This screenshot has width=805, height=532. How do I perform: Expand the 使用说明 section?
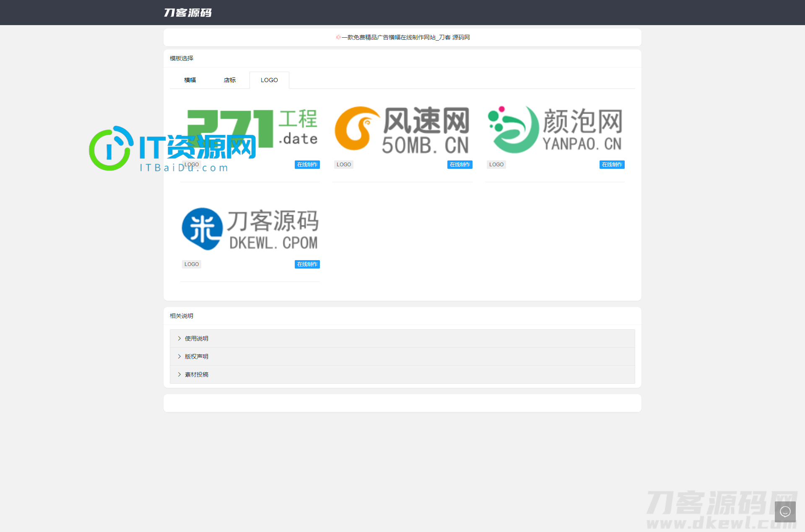(x=402, y=338)
